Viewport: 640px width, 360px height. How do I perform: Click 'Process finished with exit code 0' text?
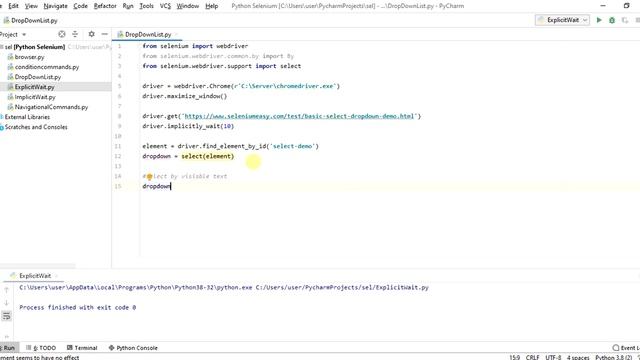[x=78, y=307]
